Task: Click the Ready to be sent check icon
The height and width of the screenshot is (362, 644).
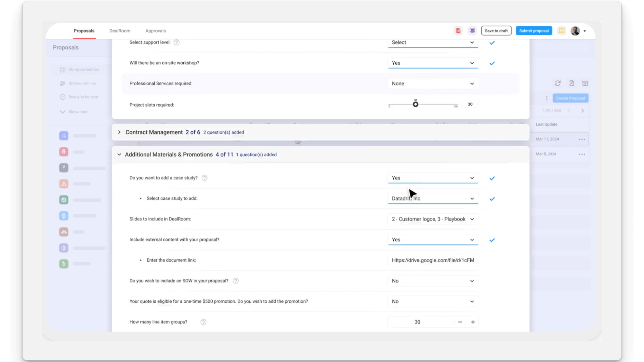Action: [62, 97]
